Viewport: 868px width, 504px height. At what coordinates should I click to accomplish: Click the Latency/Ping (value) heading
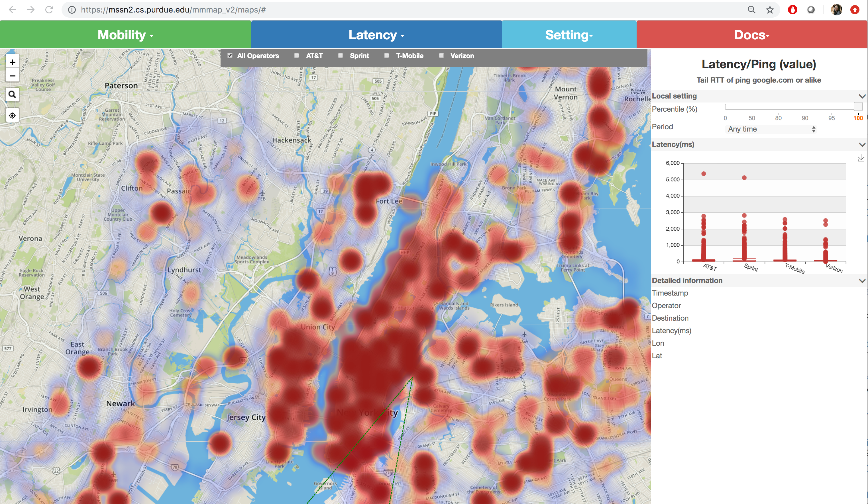(759, 64)
